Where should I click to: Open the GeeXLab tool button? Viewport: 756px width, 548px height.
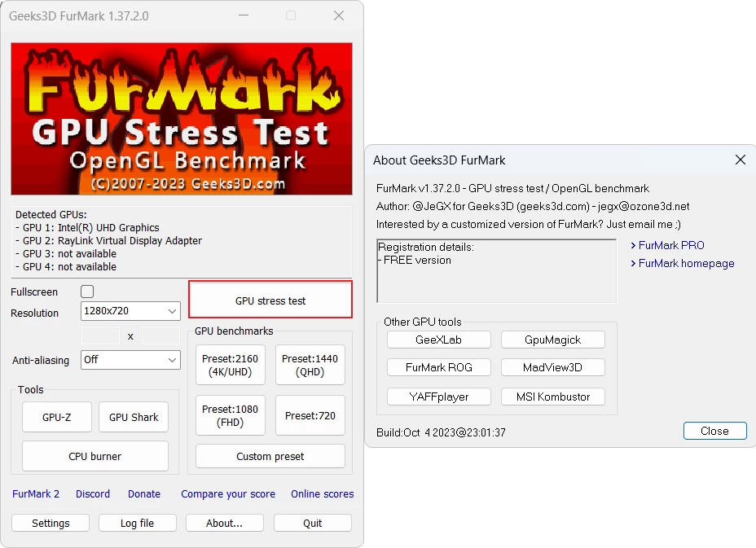tap(439, 340)
